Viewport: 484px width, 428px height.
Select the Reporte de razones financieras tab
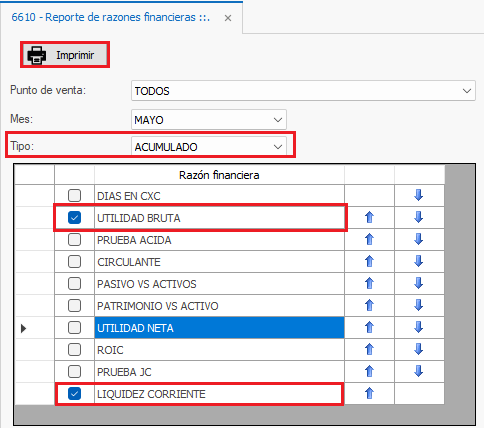click(x=111, y=17)
